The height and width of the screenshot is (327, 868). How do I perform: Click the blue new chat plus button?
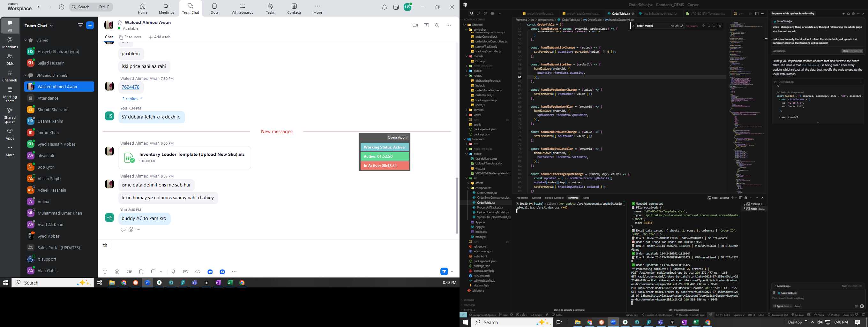[90, 25]
